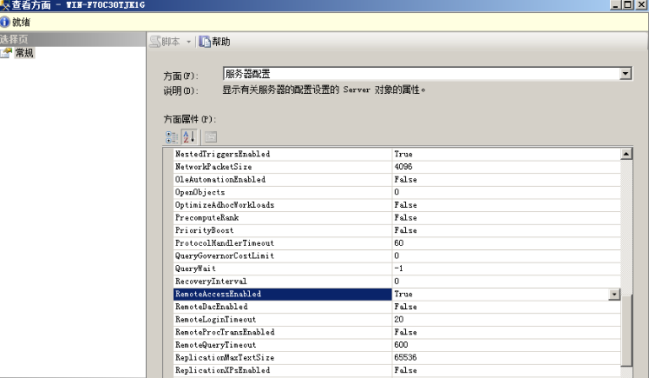Click the info icon in status bar
The height and width of the screenshot is (378, 650).
coord(5,22)
